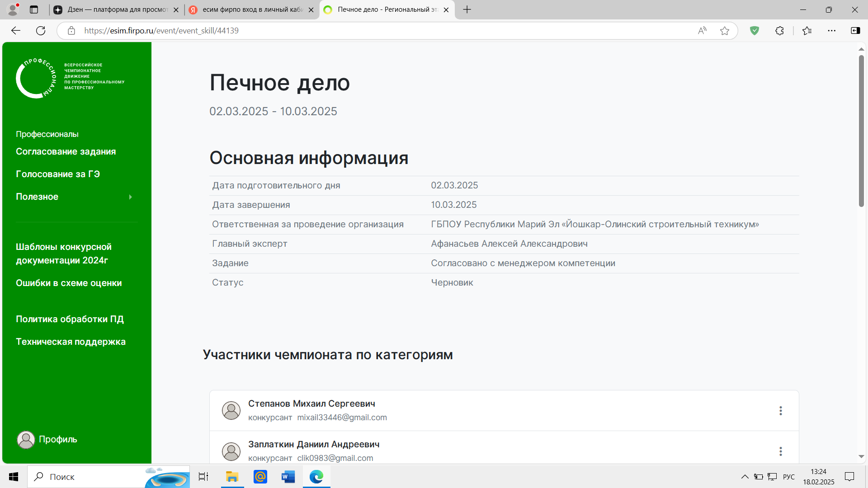Close the Печное дело tab
Screen dimensions: 868x488
pos(446,9)
